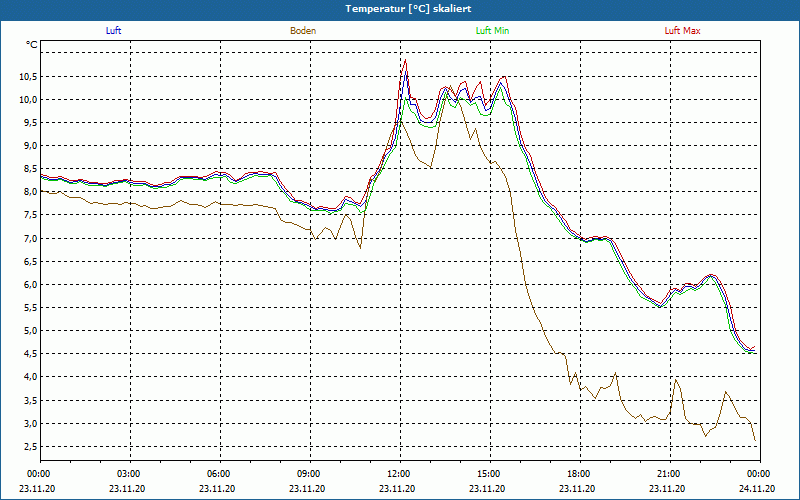This screenshot has width=800, height=500.
Task: Click the brown Boden curve's lowest point at midnight
Action: click(755, 440)
